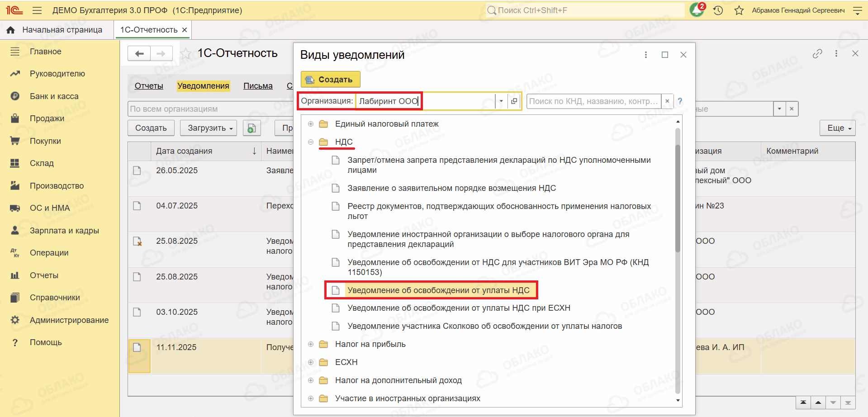Open the dropdown arrow of the right filter field

[779, 109]
